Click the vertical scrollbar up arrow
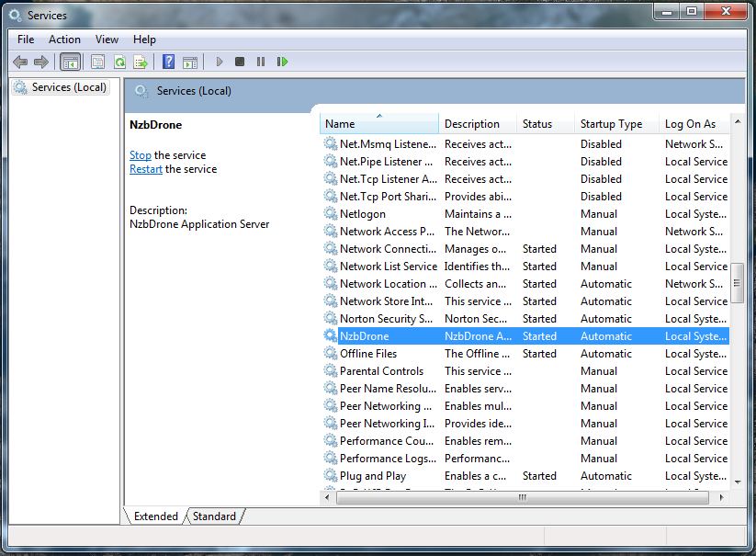Image resolution: width=756 pixels, height=556 pixels. [738, 121]
